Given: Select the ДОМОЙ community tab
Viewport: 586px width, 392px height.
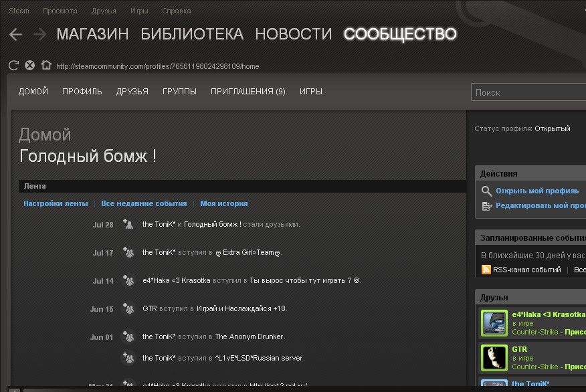Looking at the screenshot, I should click(33, 92).
